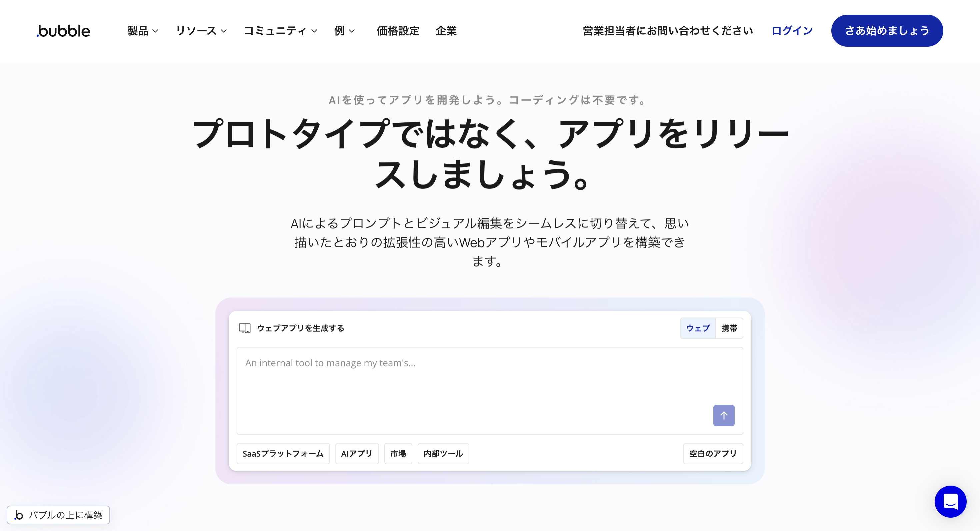Click the device icon beside ウェブアプリを生成する

[x=245, y=328]
